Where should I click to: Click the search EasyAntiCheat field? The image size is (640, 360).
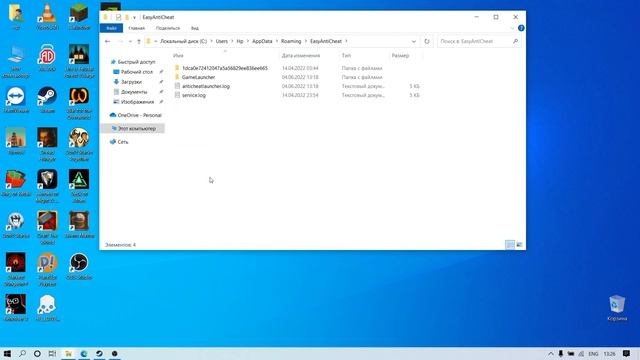[x=479, y=41]
